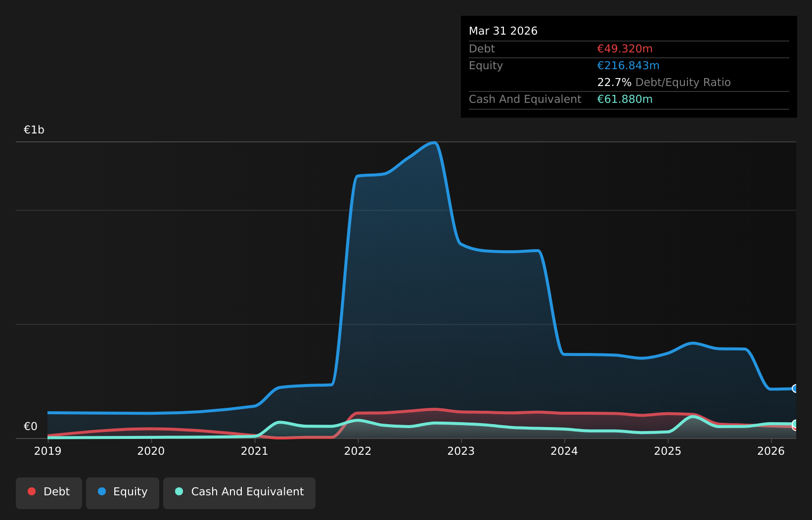
Task: Click the 2026 x-axis label
Action: tap(771, 451)
